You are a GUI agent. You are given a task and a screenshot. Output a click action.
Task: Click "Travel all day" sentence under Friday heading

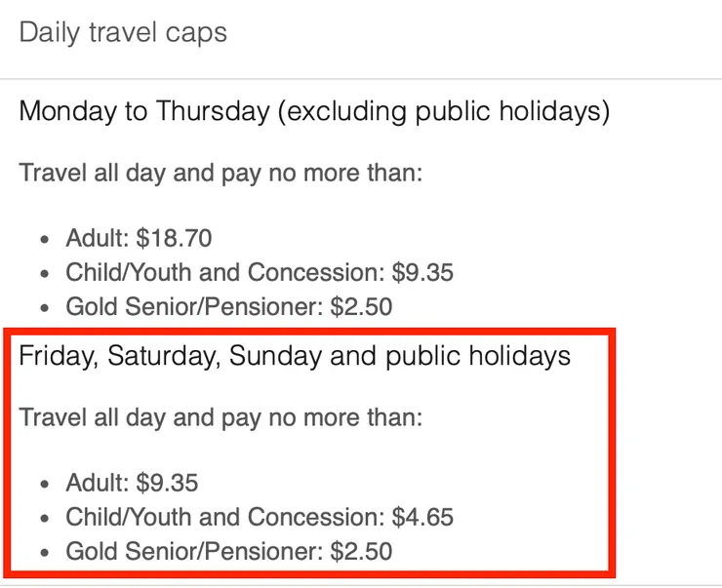pos(220,418)
